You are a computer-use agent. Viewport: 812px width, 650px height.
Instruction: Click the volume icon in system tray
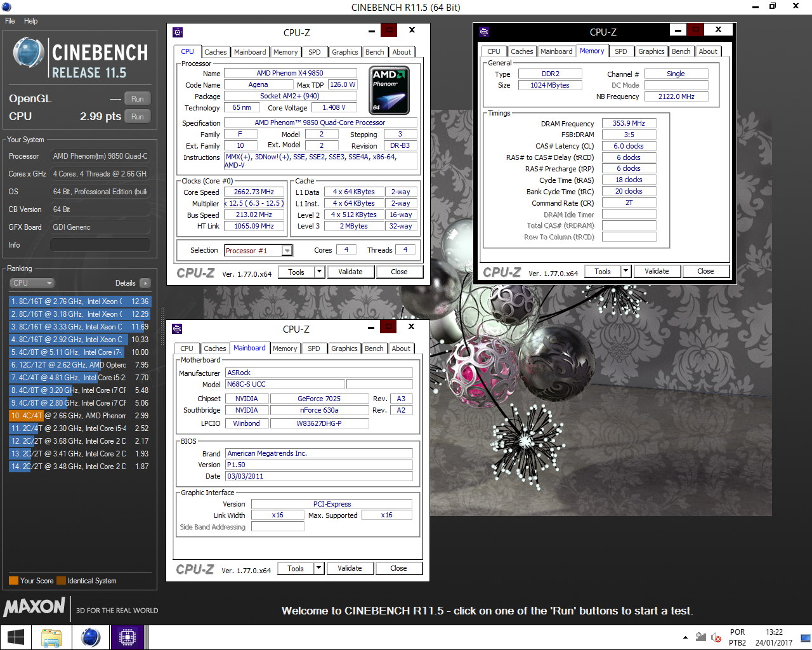716,637
